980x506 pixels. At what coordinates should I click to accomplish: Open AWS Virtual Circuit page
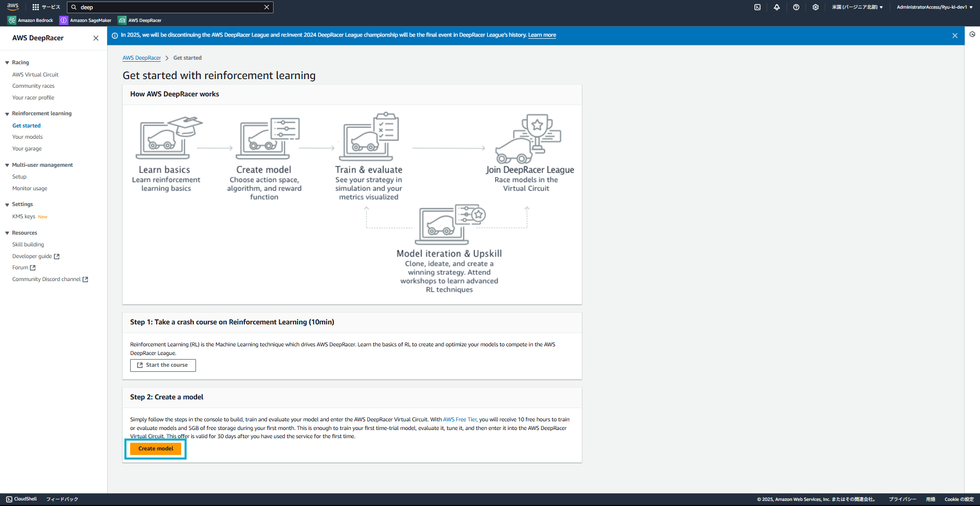pyautogui.click(x=35, y=74)
